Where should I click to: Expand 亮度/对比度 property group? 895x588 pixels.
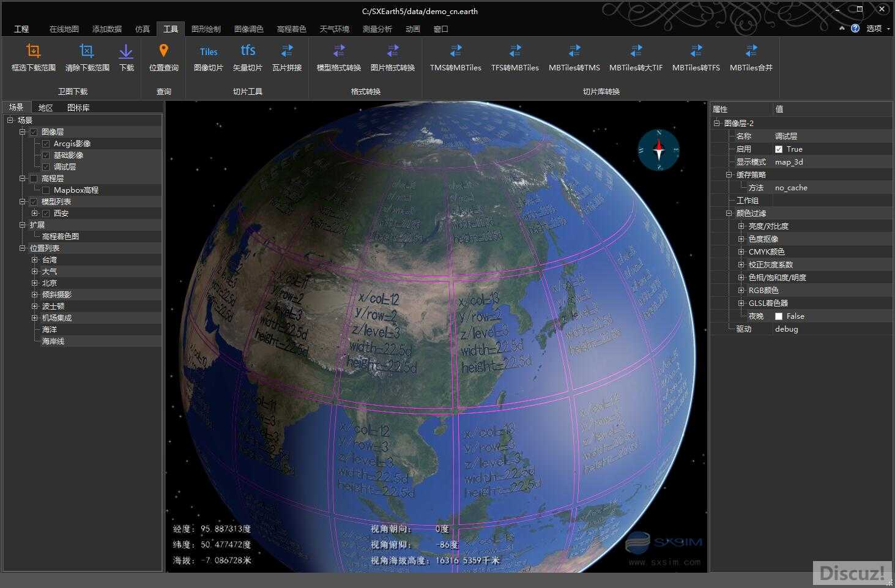(741, 226)
